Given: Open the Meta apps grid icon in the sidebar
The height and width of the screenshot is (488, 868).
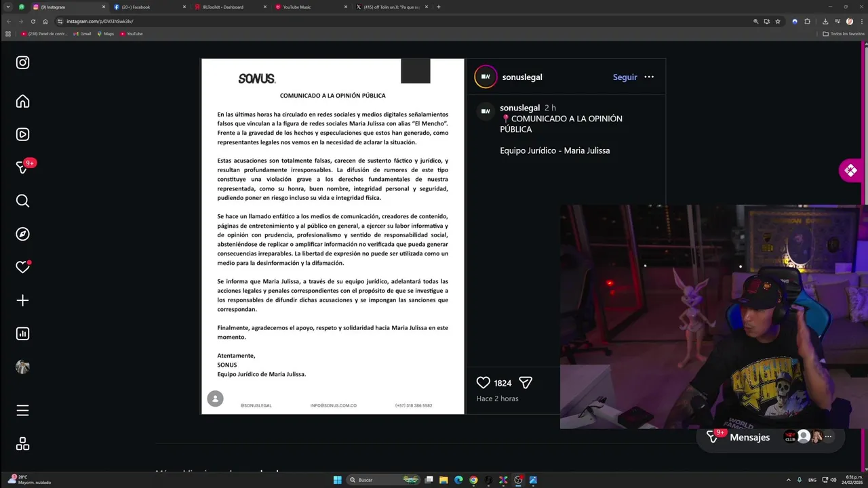Looking at the screenshot, I should coord(22,444).
